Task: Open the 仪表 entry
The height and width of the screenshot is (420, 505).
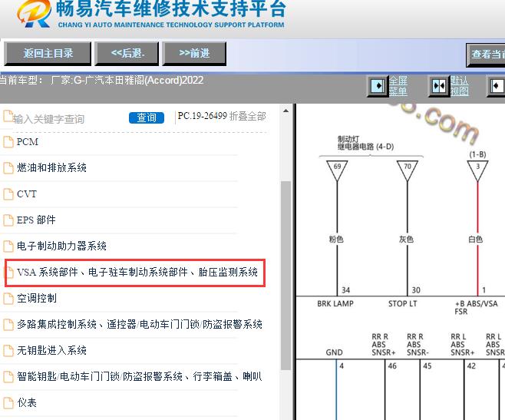Action: (27, 403)
